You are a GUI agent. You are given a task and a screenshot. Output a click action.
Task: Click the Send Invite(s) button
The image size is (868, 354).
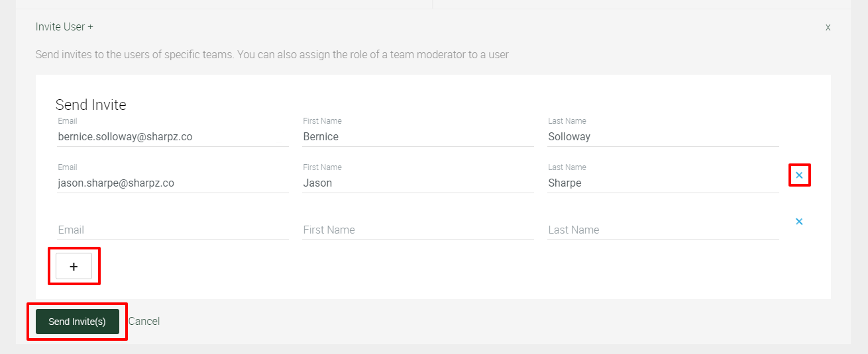[x=78, y=322]
